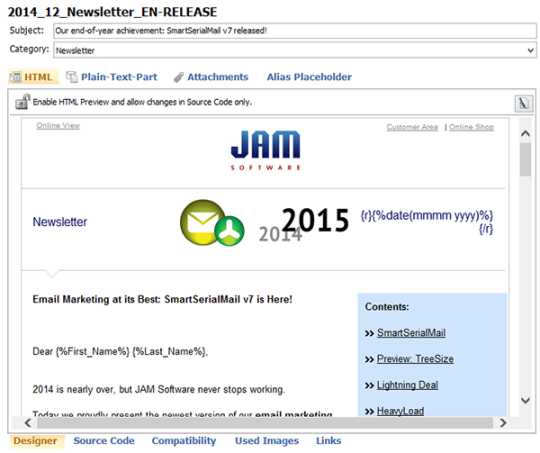540x453 pixels.
Task: Open the Compatibility tab
Action: coord(184,441)
